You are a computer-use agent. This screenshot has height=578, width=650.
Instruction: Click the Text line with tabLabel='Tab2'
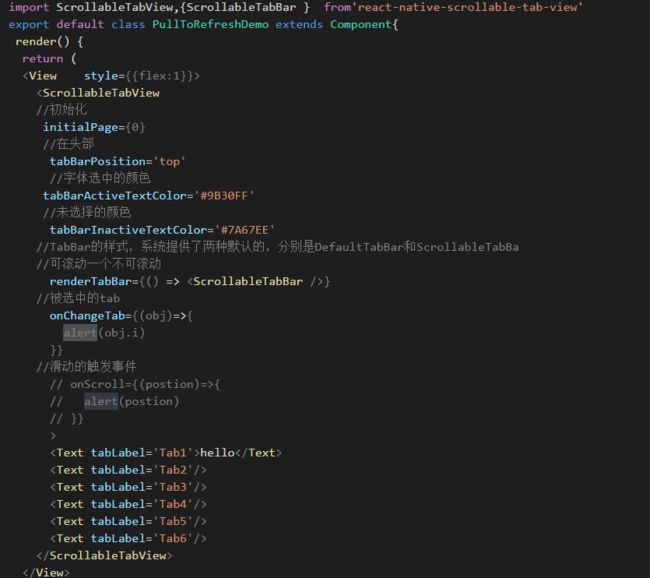point(129,470)
